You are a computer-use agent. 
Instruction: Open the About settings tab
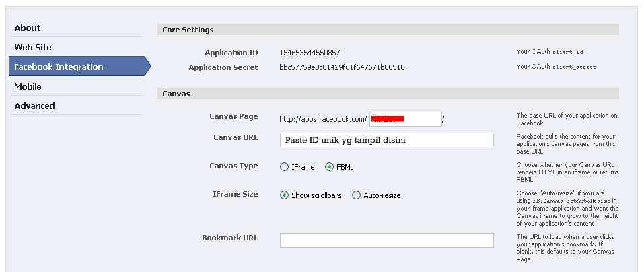(28, 28)
